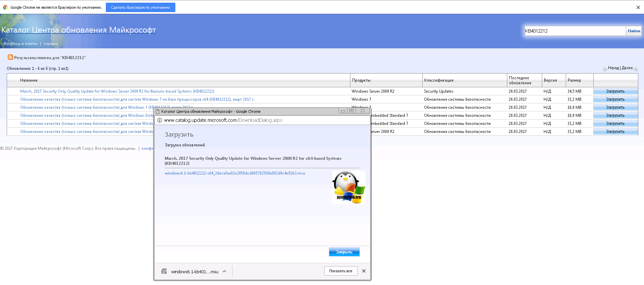The width and height of the screenshot is (644, 285).
Task: Open the Itanium-based Systems update link
Action: [117, 91]
